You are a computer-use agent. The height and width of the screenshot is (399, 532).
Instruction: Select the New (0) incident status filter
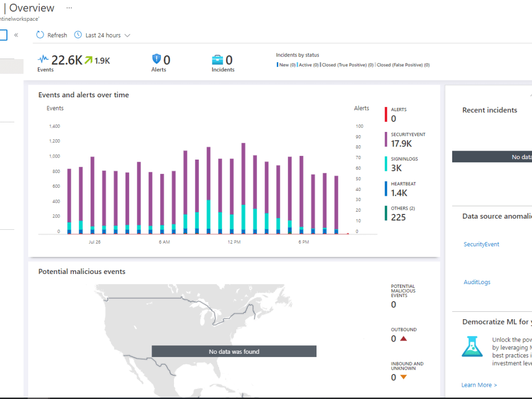click(286, 64)
